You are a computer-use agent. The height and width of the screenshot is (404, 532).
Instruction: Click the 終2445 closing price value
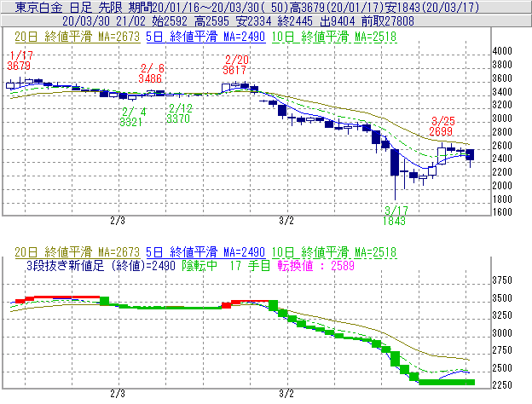click(x=295, y=21)
